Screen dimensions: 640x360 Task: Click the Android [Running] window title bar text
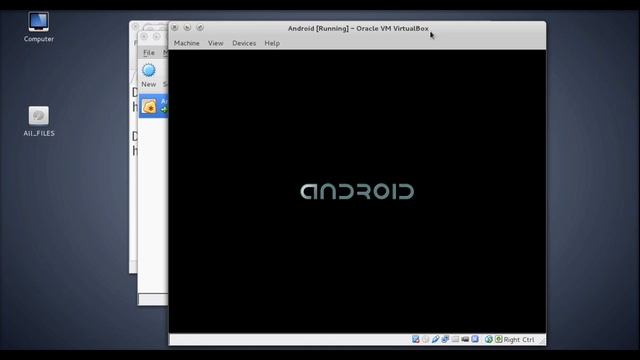(x=358, y=29)
